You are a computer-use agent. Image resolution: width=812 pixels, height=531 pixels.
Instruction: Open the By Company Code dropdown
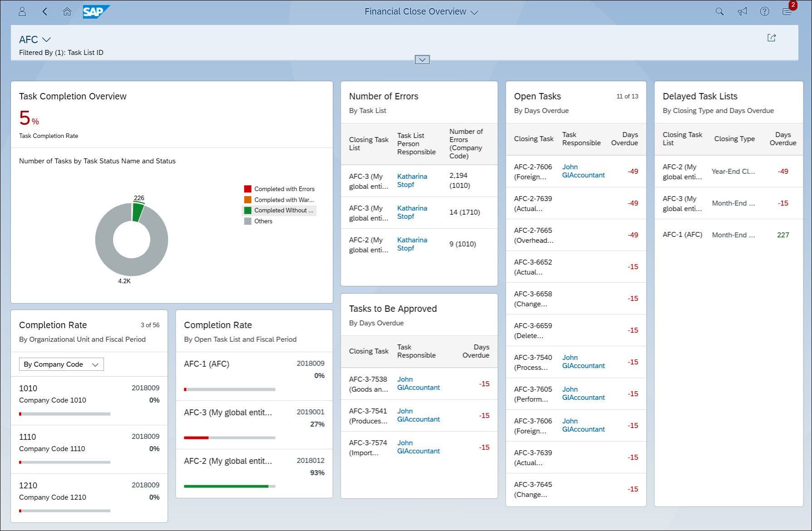tap(61, 364)
